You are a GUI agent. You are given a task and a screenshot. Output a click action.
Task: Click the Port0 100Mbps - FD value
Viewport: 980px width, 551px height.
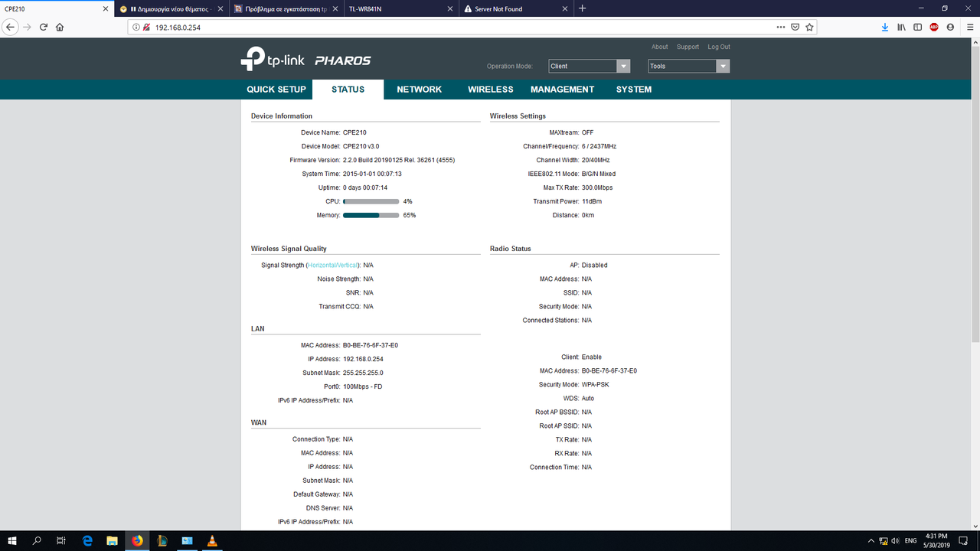pos(363,386)
